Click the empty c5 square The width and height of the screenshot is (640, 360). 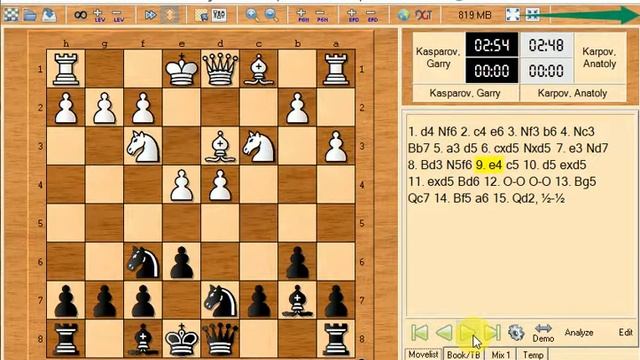point(259,223)
